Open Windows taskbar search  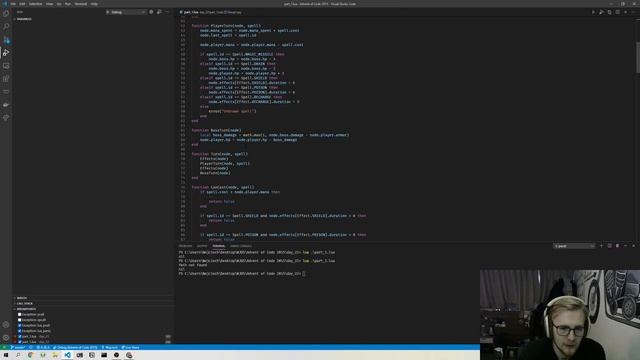pos(18,355)
